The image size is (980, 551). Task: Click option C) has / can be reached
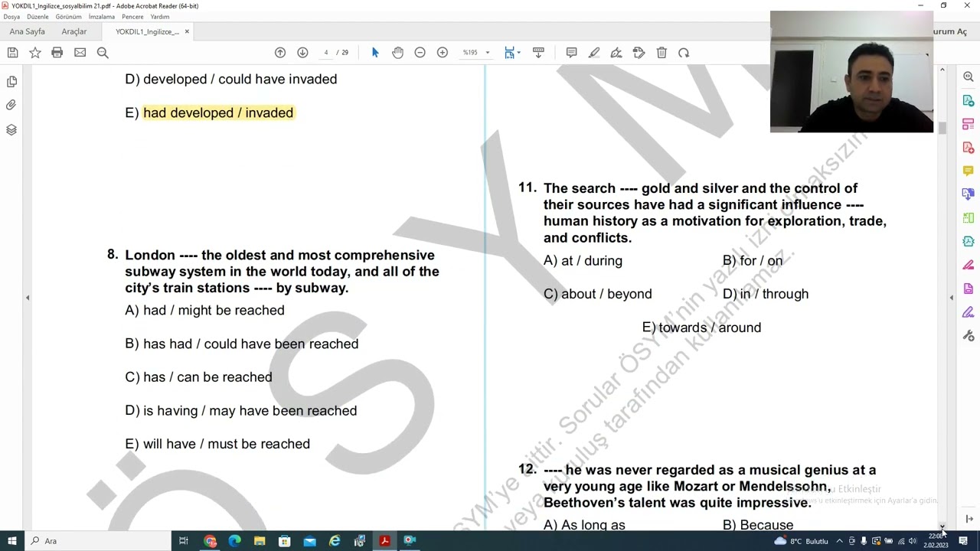pyautogui.click(x=198, y=377)
